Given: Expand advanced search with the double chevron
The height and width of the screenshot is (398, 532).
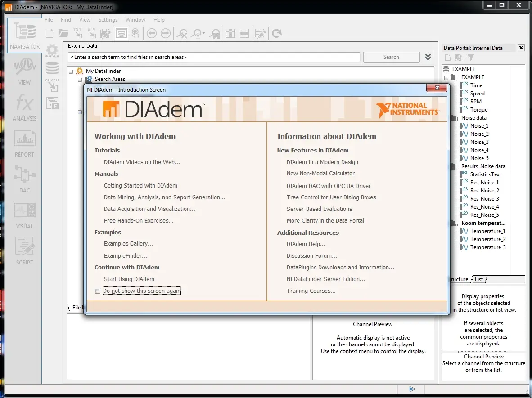Looking at the screenshot, I should click(428, 57).
